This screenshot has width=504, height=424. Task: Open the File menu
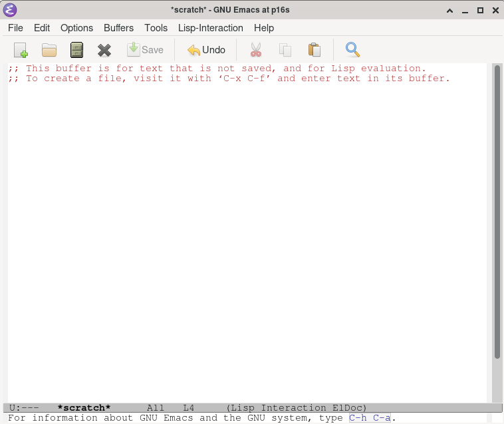point(15,28)
